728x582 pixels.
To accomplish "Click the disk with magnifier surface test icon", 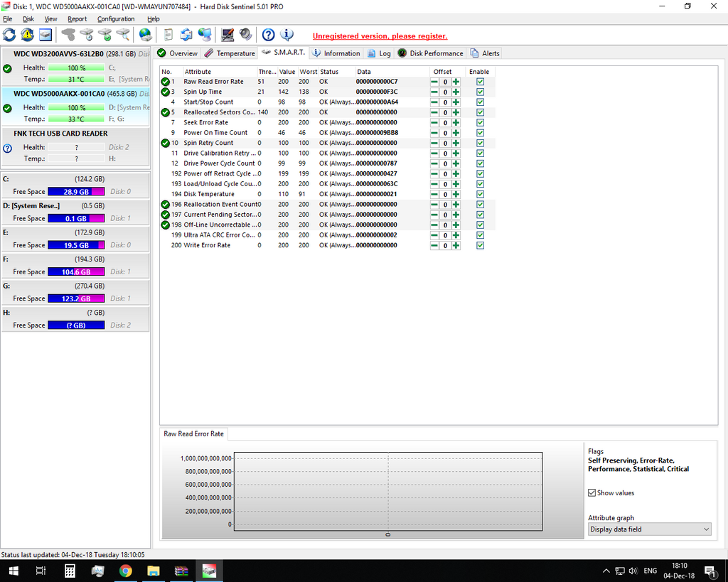I will pos(123,35).
